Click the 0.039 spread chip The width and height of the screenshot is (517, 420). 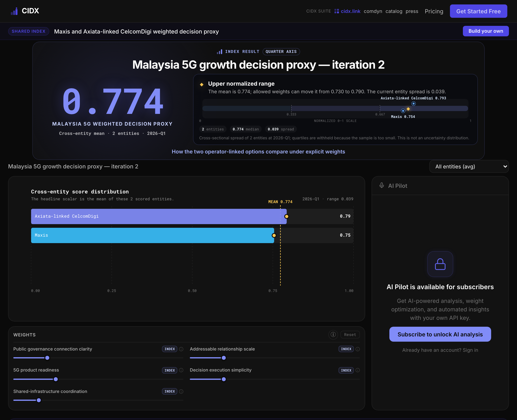pos(281,129)
